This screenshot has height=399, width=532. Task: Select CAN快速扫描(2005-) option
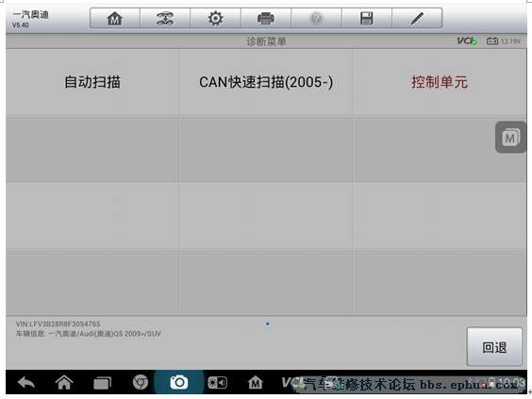pos(266,82)
